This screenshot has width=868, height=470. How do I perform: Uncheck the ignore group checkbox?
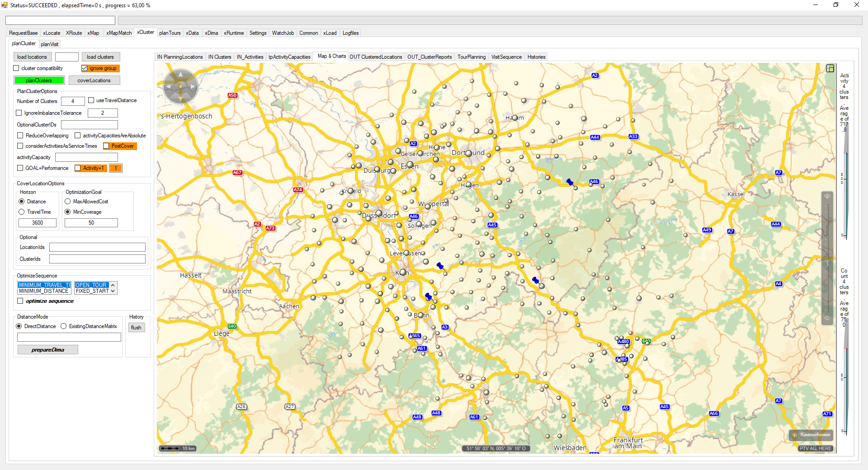85,68
